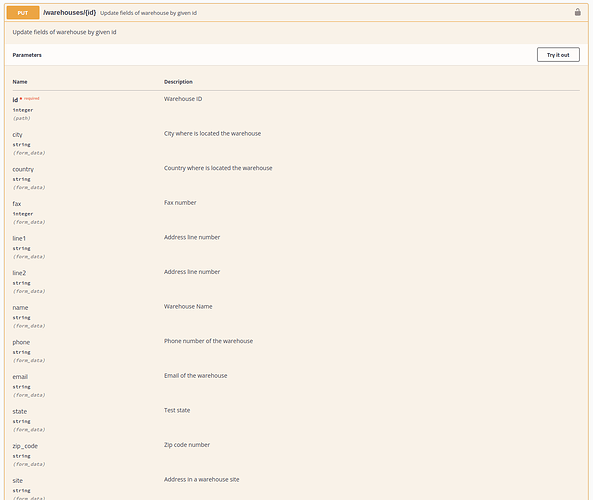Select the Warehouse Name description
Viewport: 593px width, 500px height.
click(x=188, y=306)
